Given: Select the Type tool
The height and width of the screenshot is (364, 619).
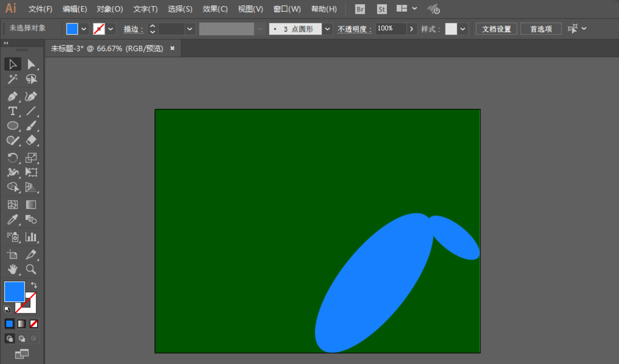Looking at the screenshot, I should pos(12,111).
